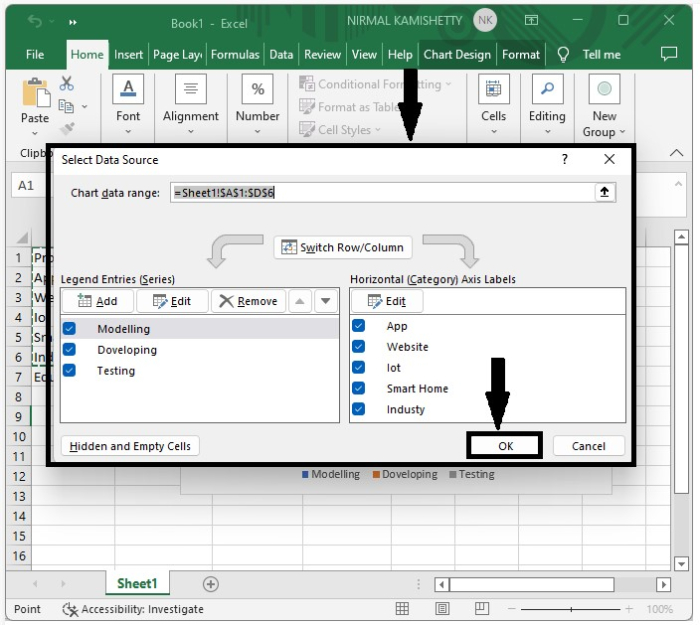Expand the Paste dropdown arrow
Viewport: 700px width, 625px height.
coord(35,133)
